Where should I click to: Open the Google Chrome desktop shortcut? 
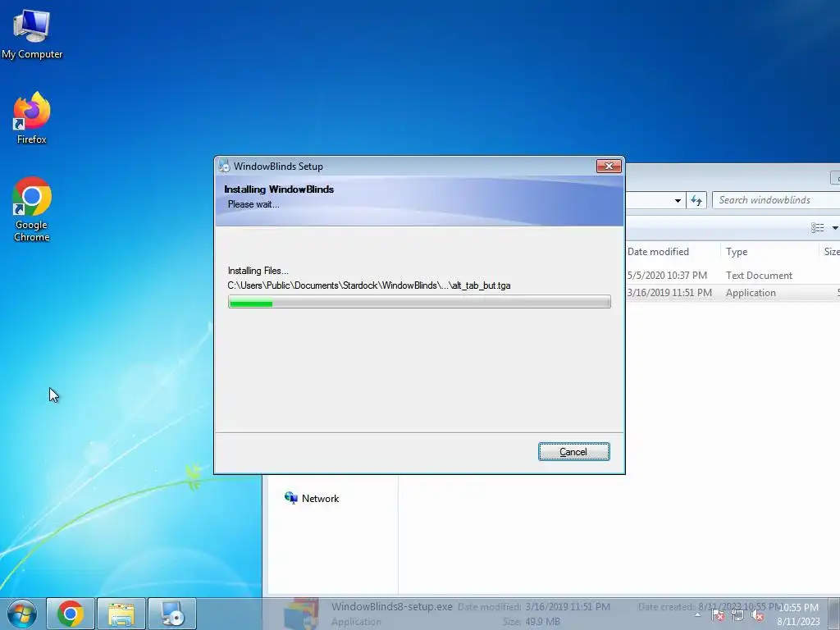(32, 209)
